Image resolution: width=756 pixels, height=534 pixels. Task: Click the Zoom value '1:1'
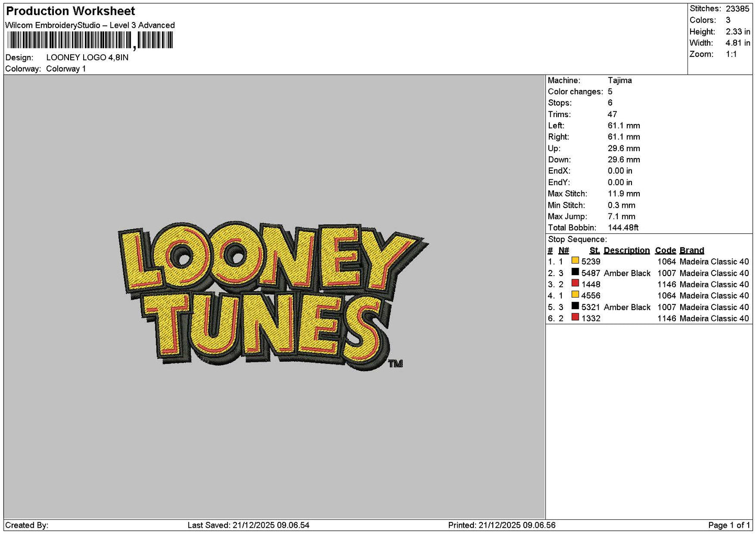tap(731, 54)
